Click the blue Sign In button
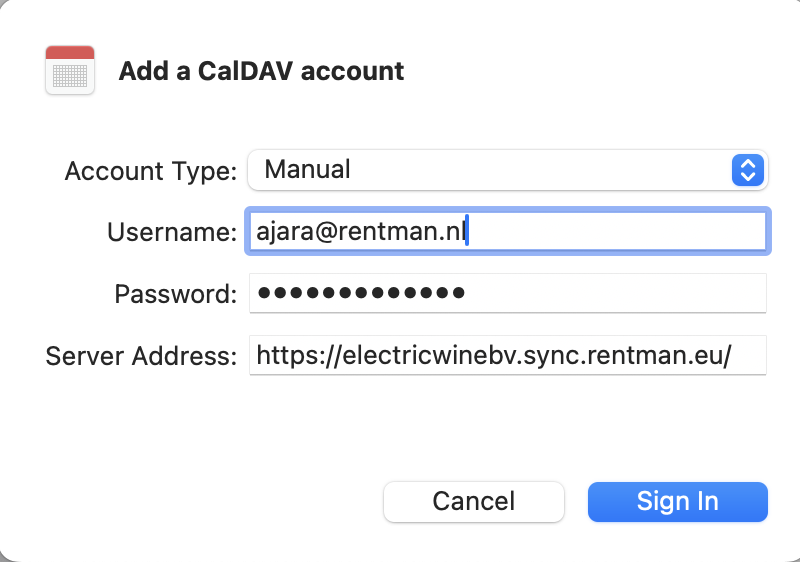Screen dimensions: 800x562 point(678,502)
